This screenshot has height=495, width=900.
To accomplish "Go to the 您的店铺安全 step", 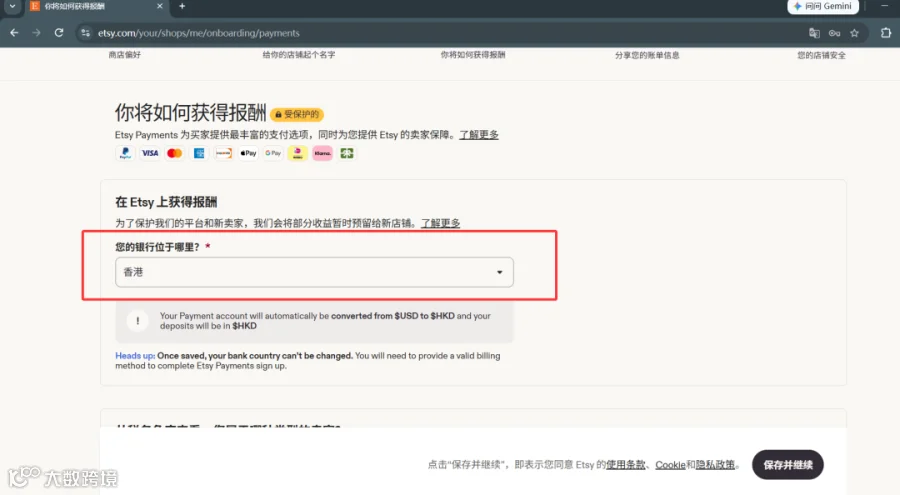I will (821, 55).
